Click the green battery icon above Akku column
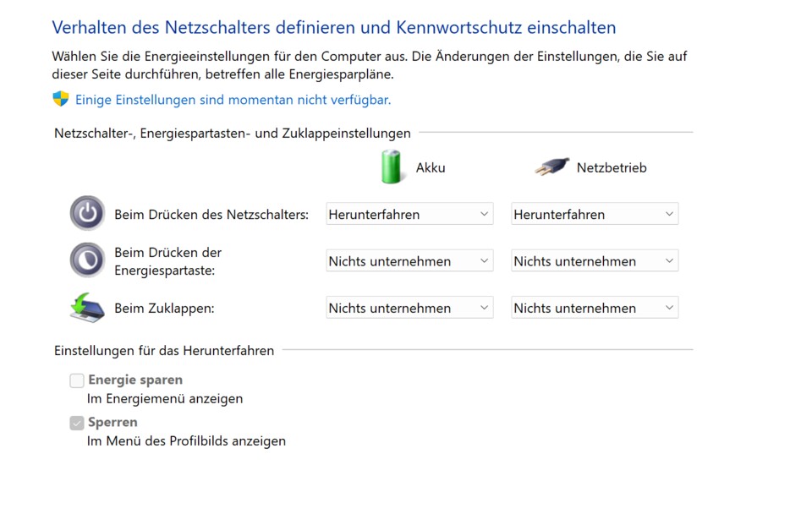 pyautogui.click(x=391, y=166)
